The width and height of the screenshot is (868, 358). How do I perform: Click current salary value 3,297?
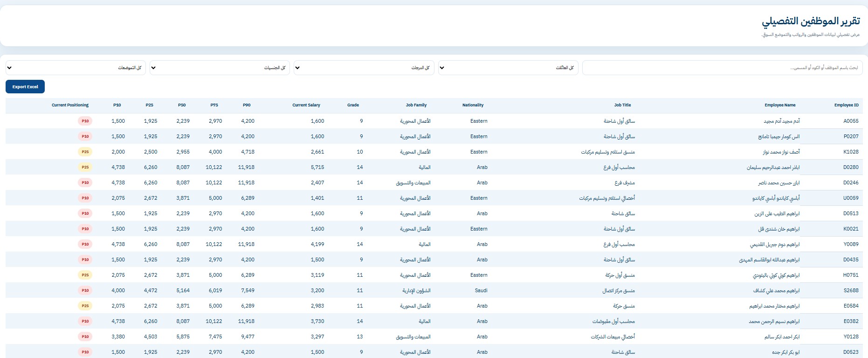(317, 337)
